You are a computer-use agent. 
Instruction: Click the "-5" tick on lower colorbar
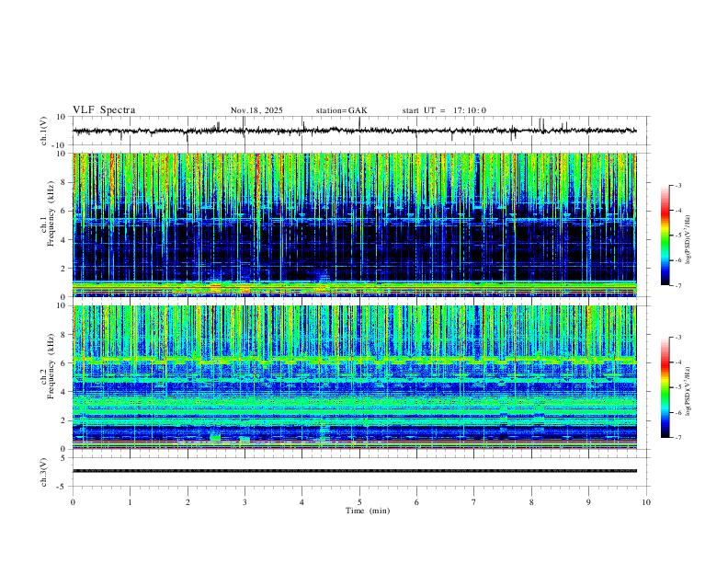[677, 387]
